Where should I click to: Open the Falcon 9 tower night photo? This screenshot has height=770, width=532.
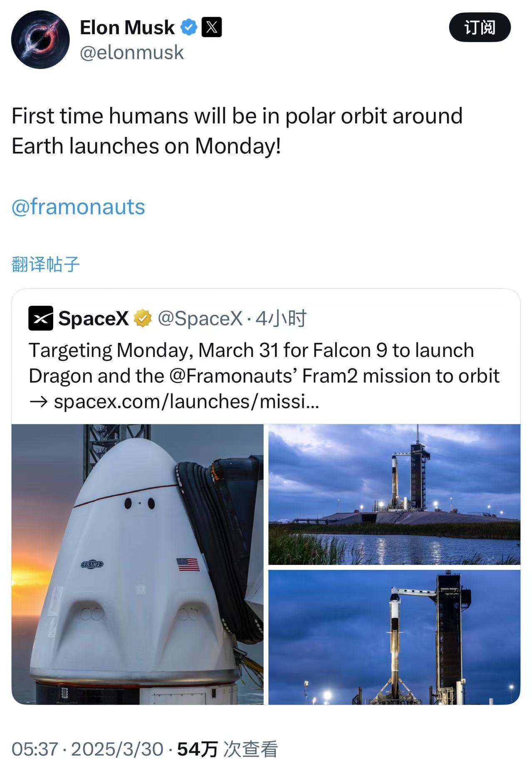(x=394, y=637)
